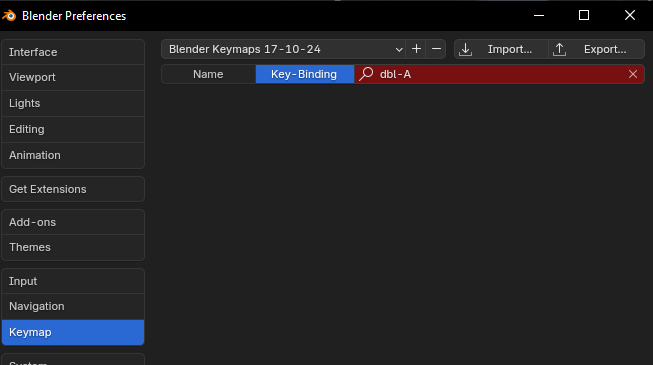Select the Input preferences section
Screen dimensions: 653x365
[x=73, y=281]
